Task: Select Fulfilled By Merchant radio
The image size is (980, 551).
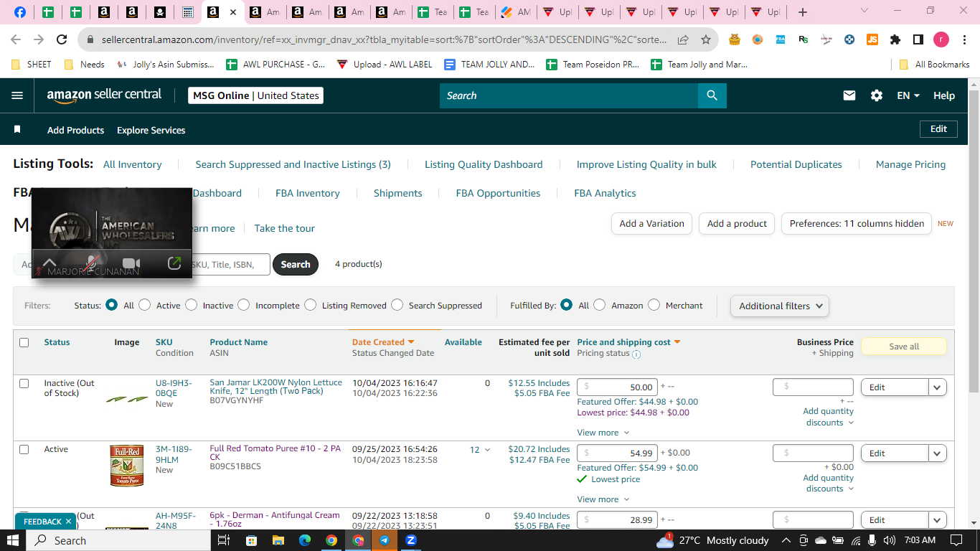Action: pyautogui.click(x=654, y=305)
